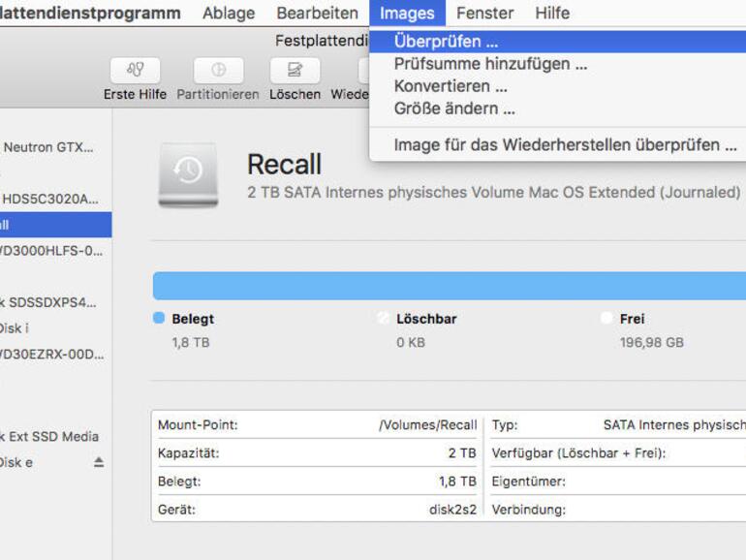The image size is (746, 560).
Task: Select the WD30EZRX-00D disk in sidebar
Action: click(x=55, y=355)
